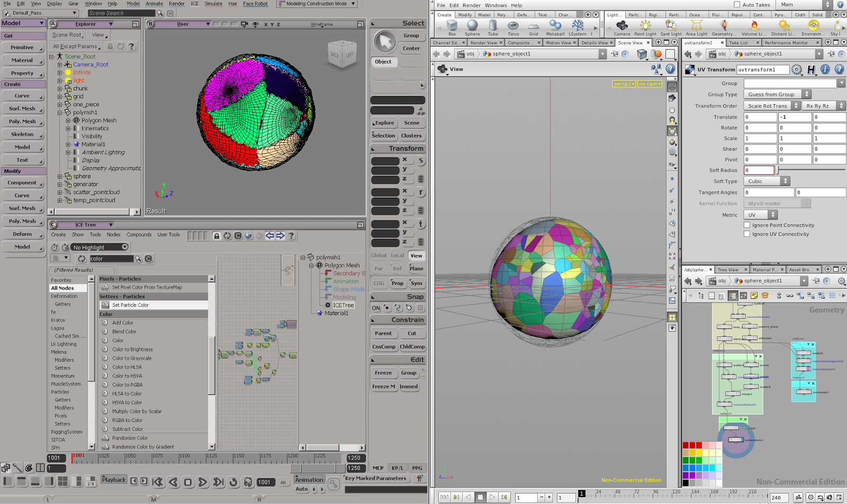The width and height of the screenshot is (847, 504).
Task: Create a Sphere from Houdini shelf
Action: [472, 28]
